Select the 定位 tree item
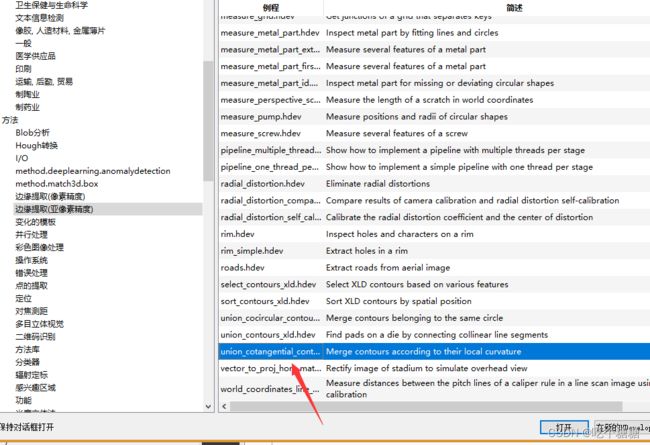Screen dimensions: 650x445 point(24,298)
